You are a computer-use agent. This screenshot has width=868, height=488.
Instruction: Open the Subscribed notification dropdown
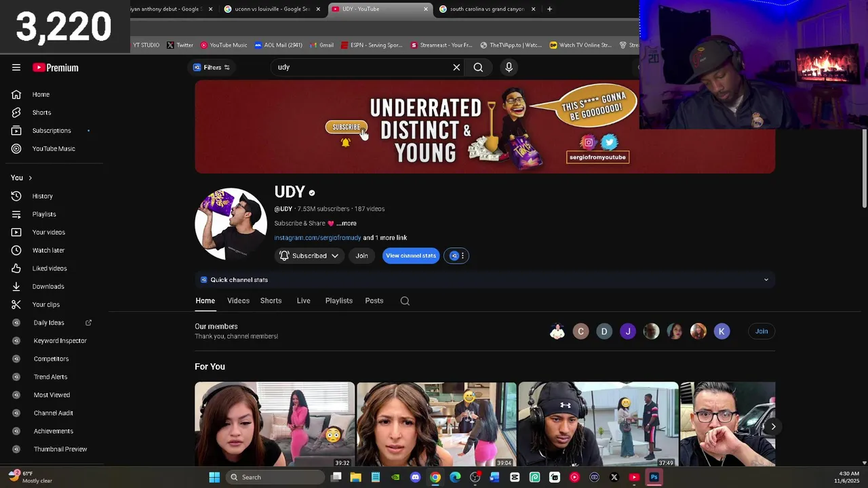pyautogui.click(x=309, y=256)
